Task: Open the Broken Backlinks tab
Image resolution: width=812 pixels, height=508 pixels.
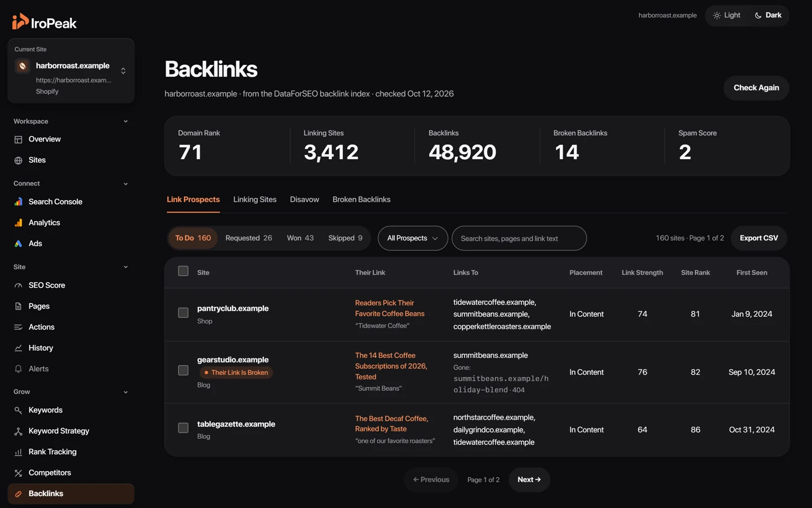Action: click(x=361, y=200)
